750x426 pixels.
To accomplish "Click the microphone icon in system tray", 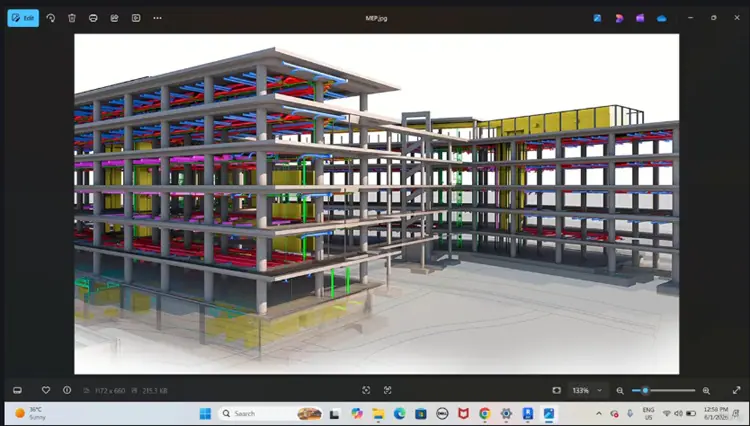I will 630,414.
